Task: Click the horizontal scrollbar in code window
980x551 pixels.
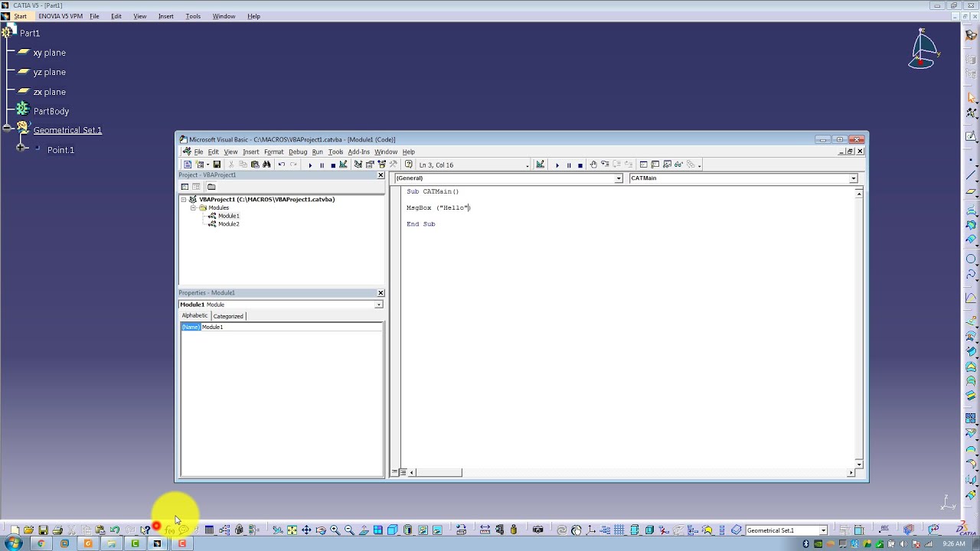Action: (439, 472)
